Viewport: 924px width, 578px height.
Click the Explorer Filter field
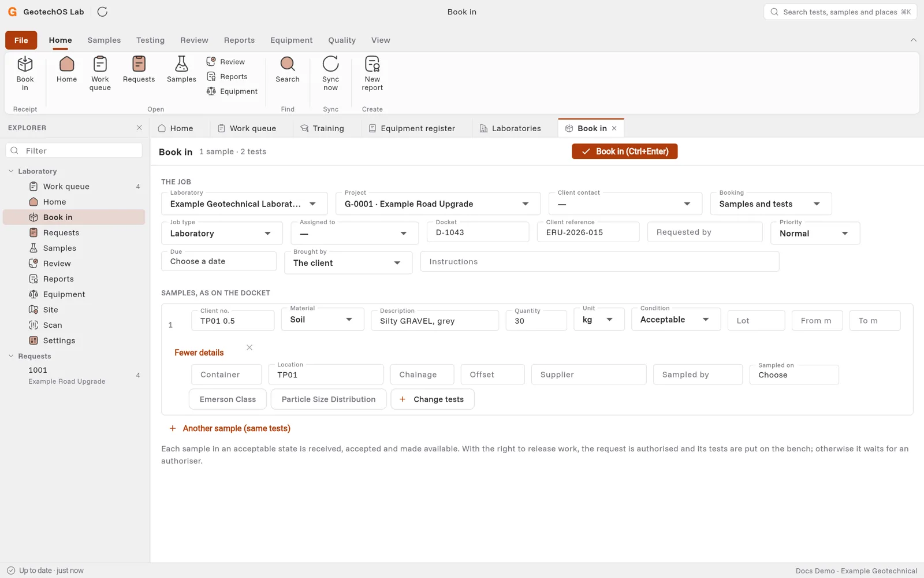pos(74,151)
